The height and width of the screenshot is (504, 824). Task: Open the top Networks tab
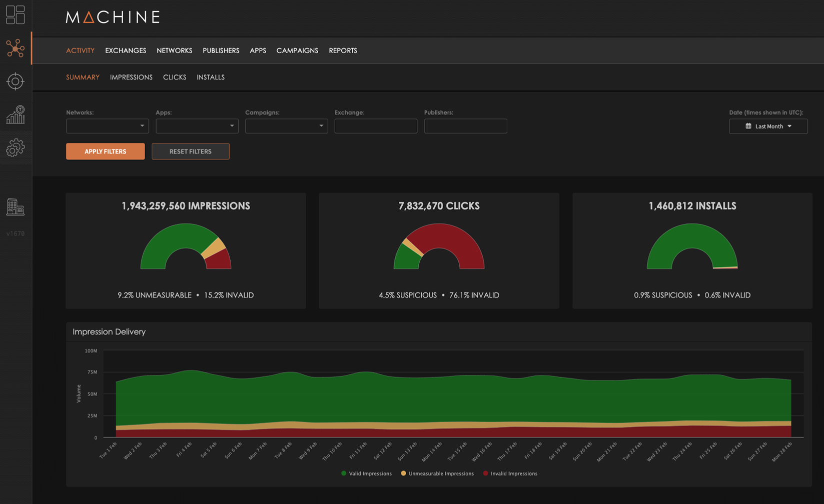coord(174,50)
